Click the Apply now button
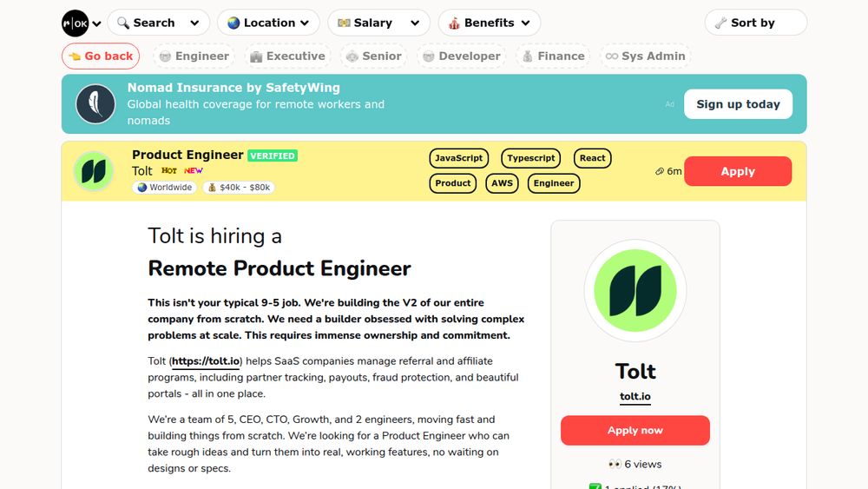The height and width of the screenshot is (489, 868). tap(635, 430)
